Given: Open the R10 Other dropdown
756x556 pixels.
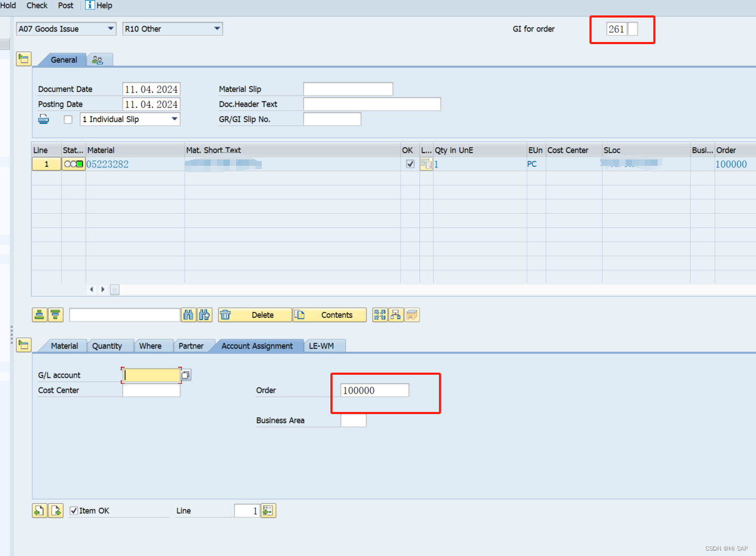Looking at the screenshot, I should pyautogui.click(x=217, y=29).
